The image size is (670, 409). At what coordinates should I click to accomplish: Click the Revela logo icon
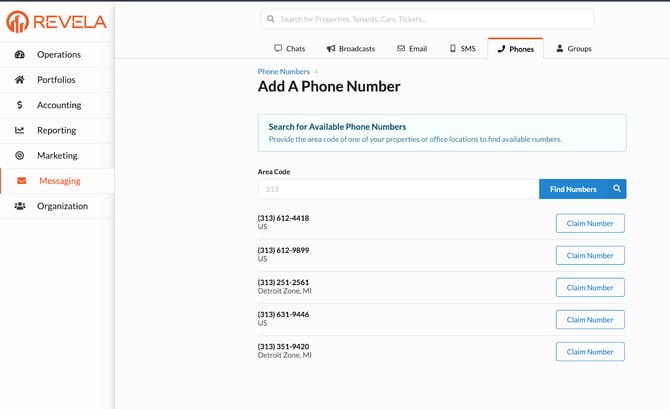pos(17,22)
